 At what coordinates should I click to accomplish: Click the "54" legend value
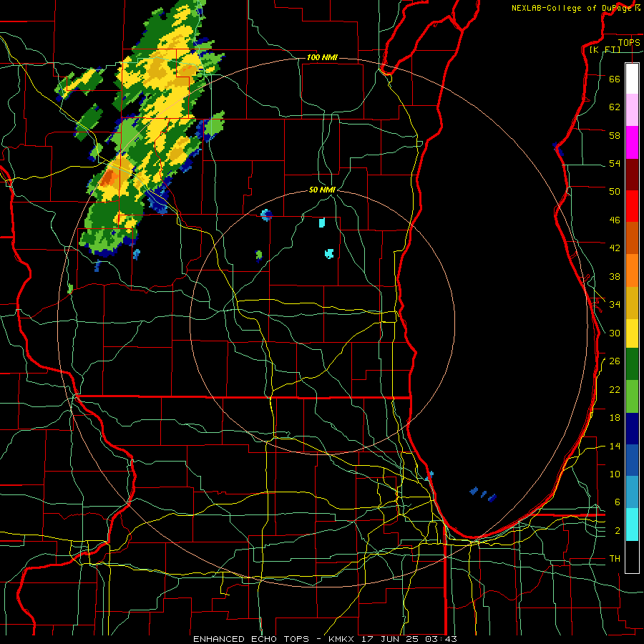tap(615, 163)
